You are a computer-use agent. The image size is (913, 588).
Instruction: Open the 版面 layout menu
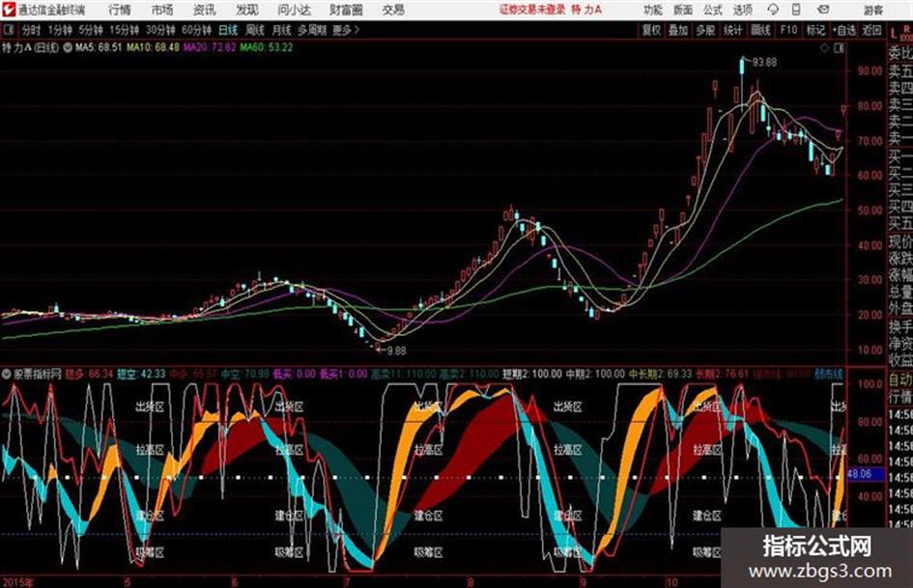click(683, 10)
